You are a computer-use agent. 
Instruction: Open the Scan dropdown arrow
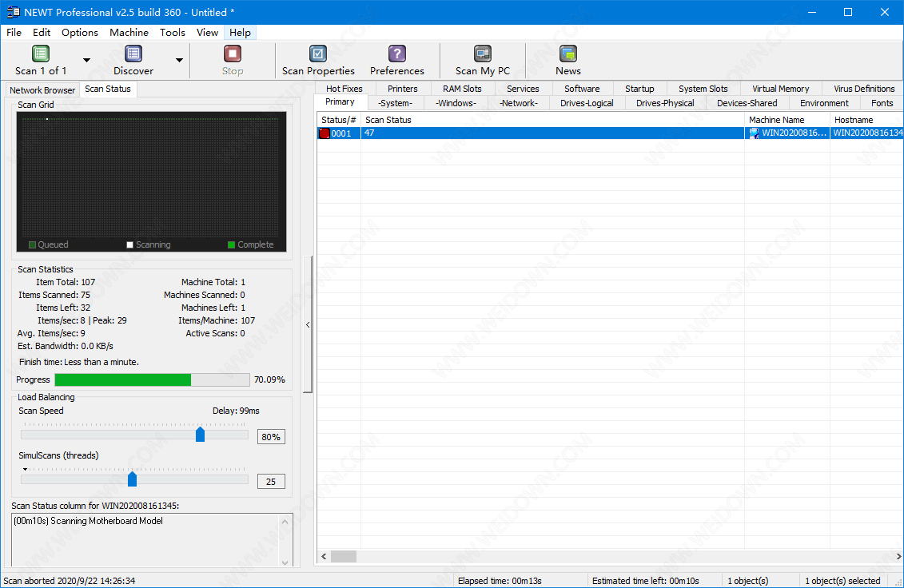click(86, 60)
